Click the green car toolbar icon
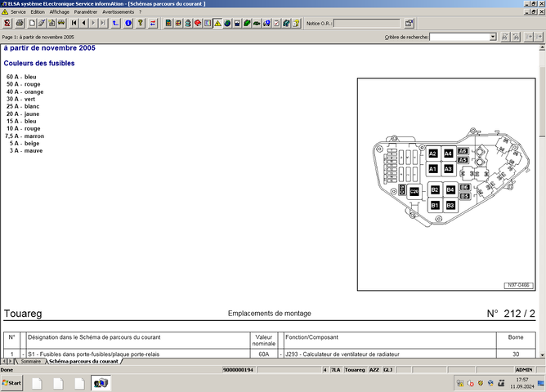 [x=257, y=24]
